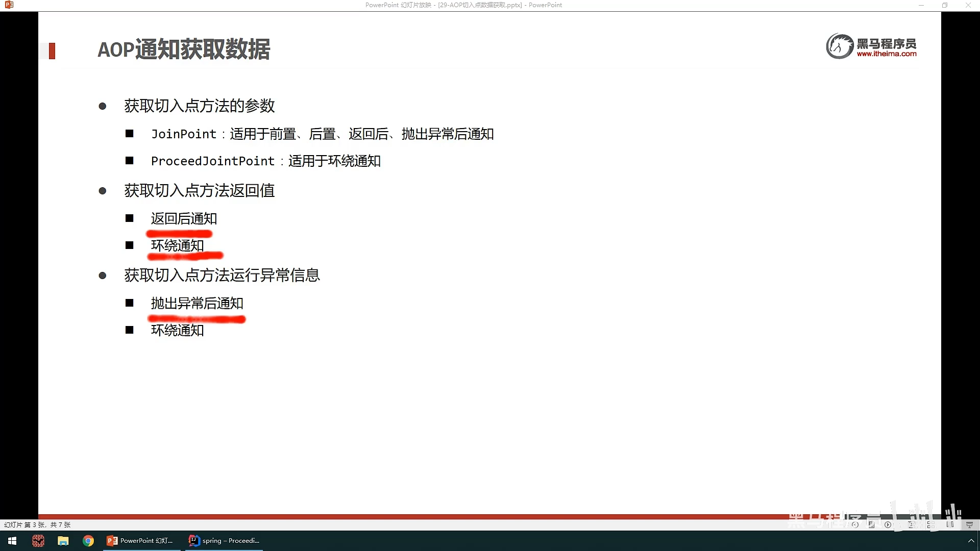Open the red brick-pattern app in taskbar
Viewport: 980px width, 551px height.
coord(38,541)
